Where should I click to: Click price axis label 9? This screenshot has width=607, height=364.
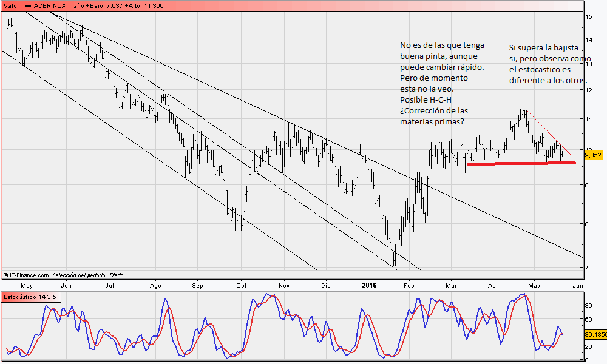point(587,185)
